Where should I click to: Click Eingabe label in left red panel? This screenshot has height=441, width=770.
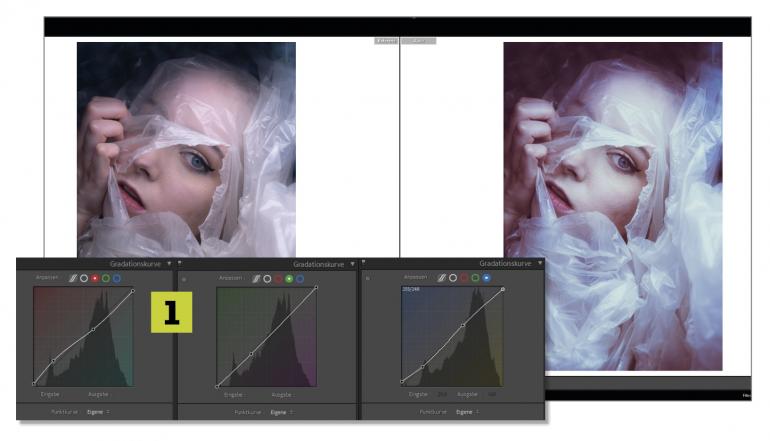click(50, 394)
